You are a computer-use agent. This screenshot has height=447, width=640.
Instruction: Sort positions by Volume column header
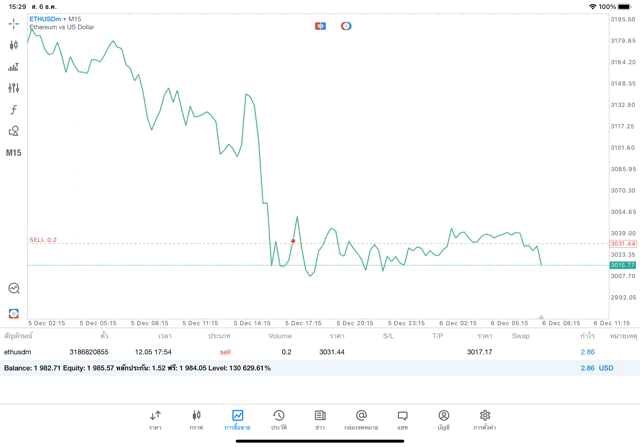click(280, 336)
